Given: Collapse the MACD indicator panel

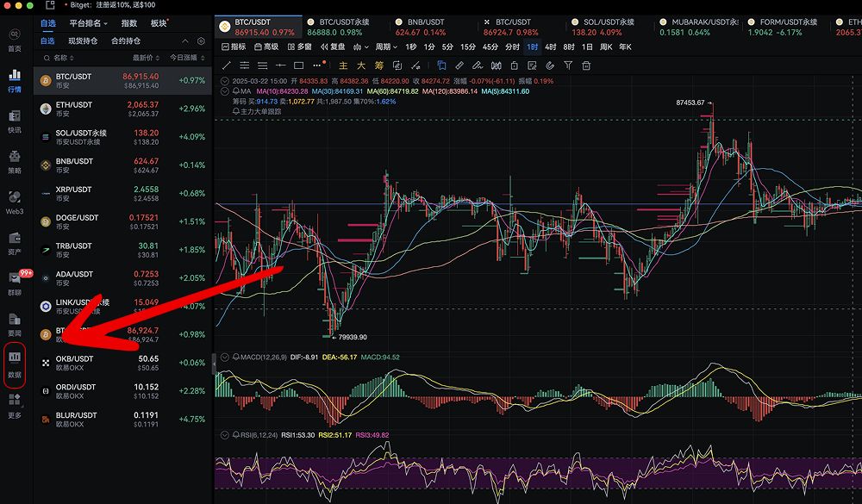Looking at the screenshot, I should (225, 357).
